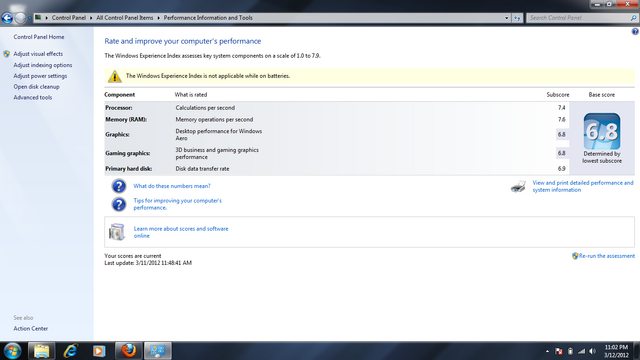Open Advanced tools link
This screenshot has width=640, height=360.
(33, 98)
